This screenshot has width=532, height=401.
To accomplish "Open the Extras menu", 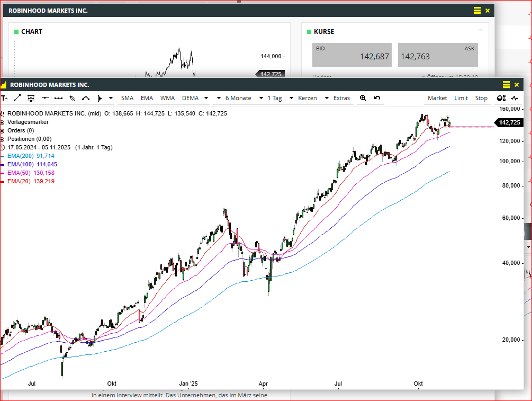I will [341, 98].
